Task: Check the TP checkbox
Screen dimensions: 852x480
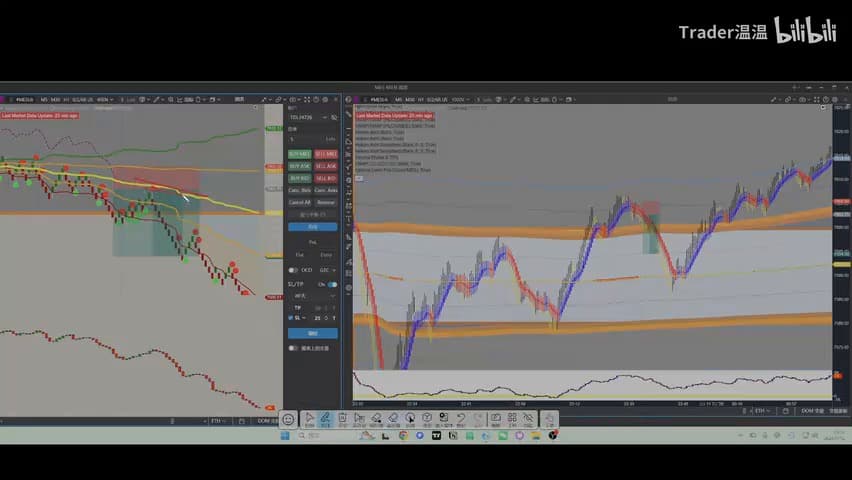Action: pyautogui.click(x=291, y=308)
